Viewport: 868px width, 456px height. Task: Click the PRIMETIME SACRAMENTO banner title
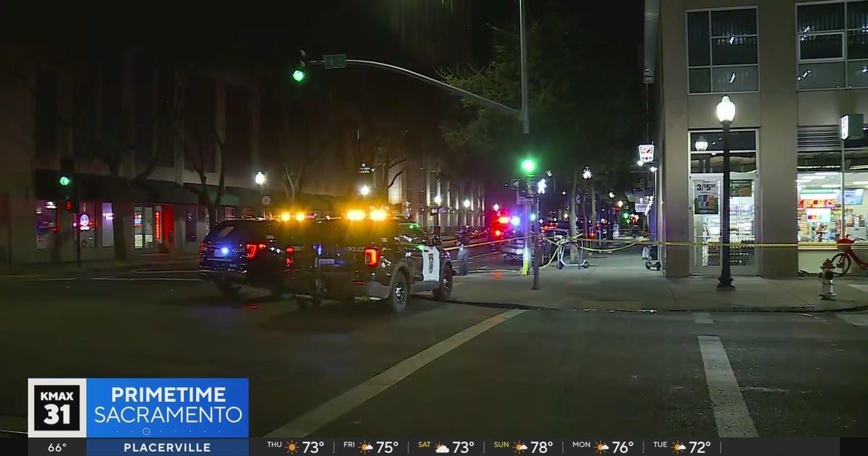(x=168, y=404)
